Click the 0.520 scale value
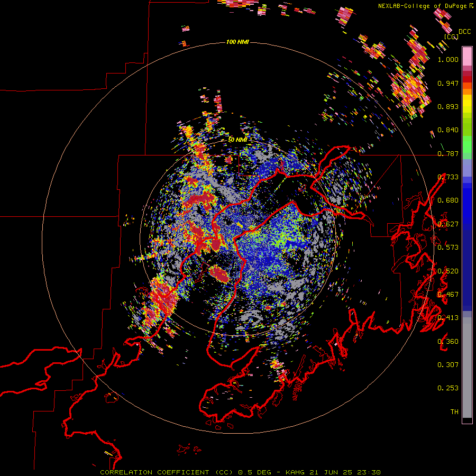 click(x=448, y=271)
